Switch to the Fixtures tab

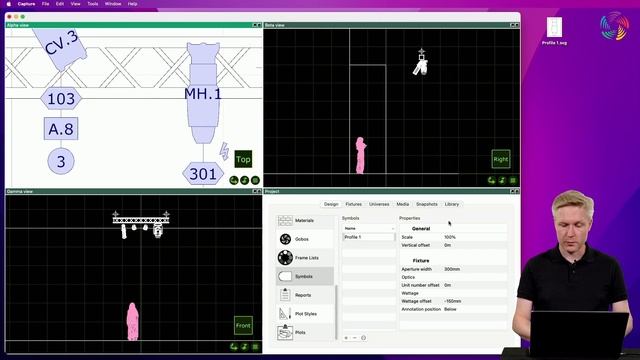point(353,204)
